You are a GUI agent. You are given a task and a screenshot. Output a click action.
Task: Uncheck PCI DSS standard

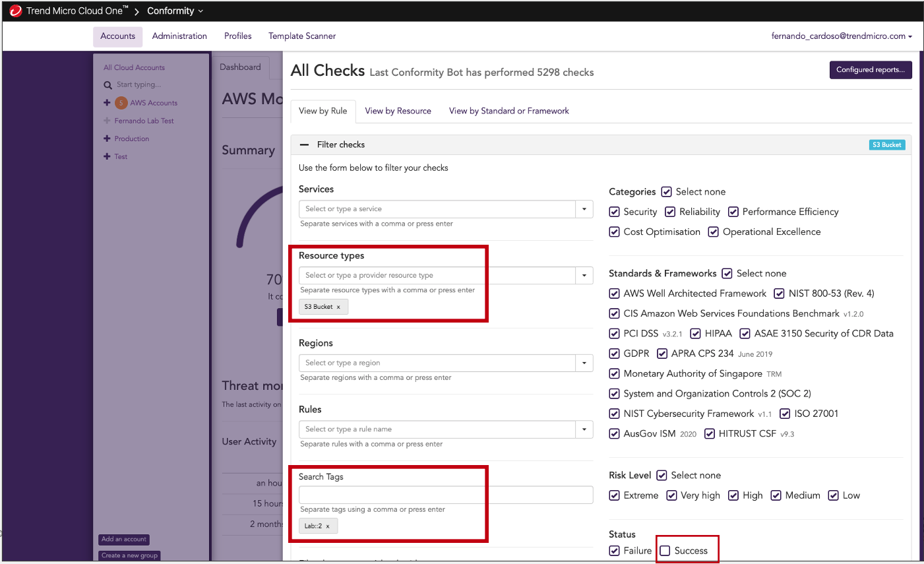point(615,334)
